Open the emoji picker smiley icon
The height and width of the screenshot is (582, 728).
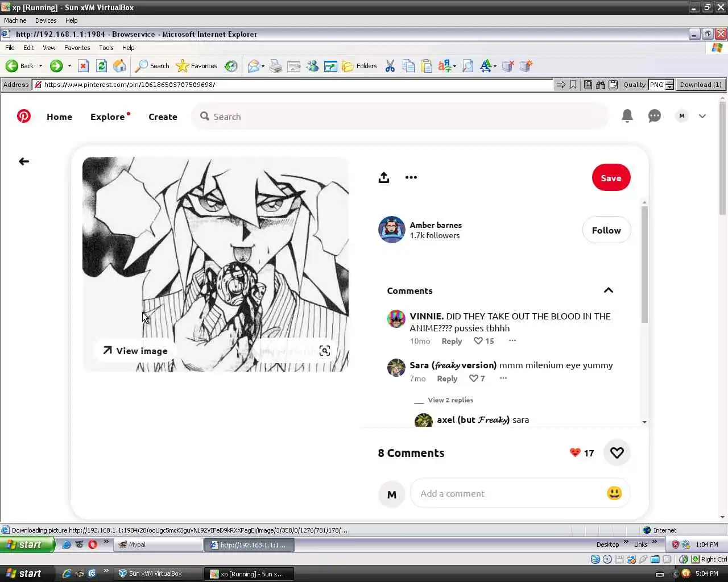click(x=614, y=493)
